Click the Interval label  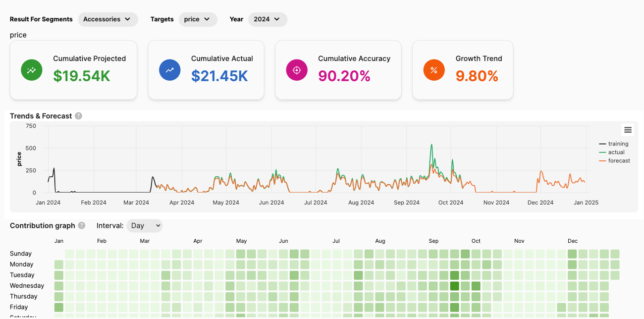point(110,226)
